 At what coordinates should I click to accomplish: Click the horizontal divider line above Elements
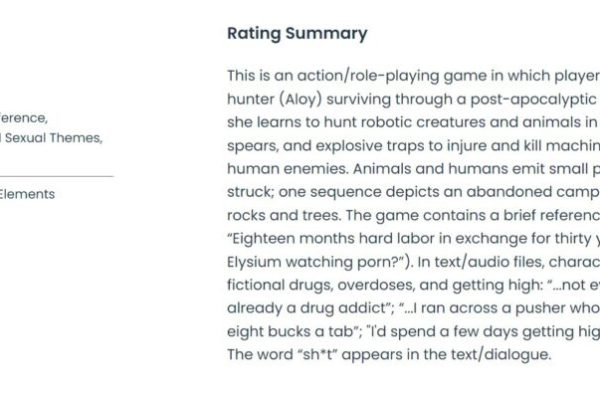pos(57,176)
